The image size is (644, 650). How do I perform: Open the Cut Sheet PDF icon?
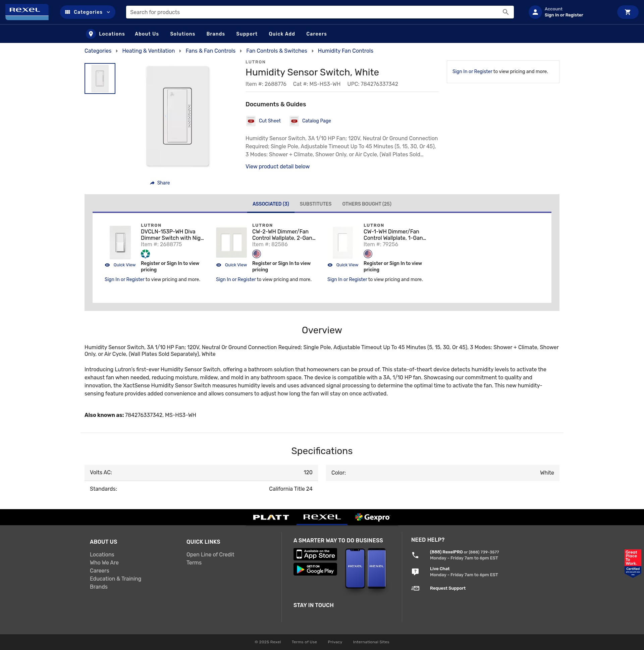pyautogui.click(x=251, y=121)
